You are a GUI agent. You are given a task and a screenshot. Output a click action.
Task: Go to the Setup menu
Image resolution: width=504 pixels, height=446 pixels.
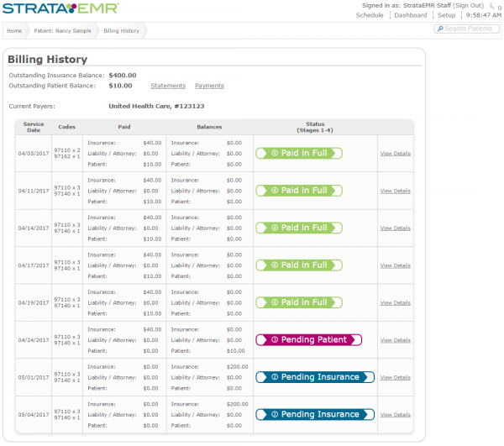[x=447, y=15]
